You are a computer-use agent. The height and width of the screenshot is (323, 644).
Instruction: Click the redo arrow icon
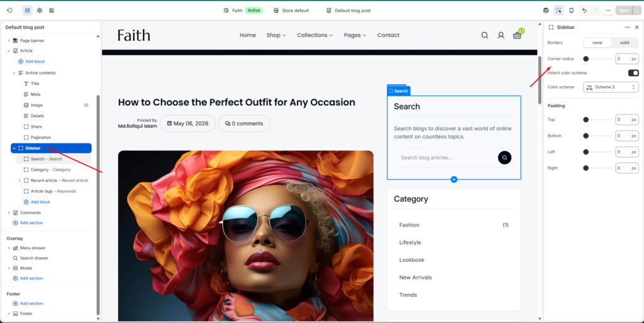tap(595, 10)
